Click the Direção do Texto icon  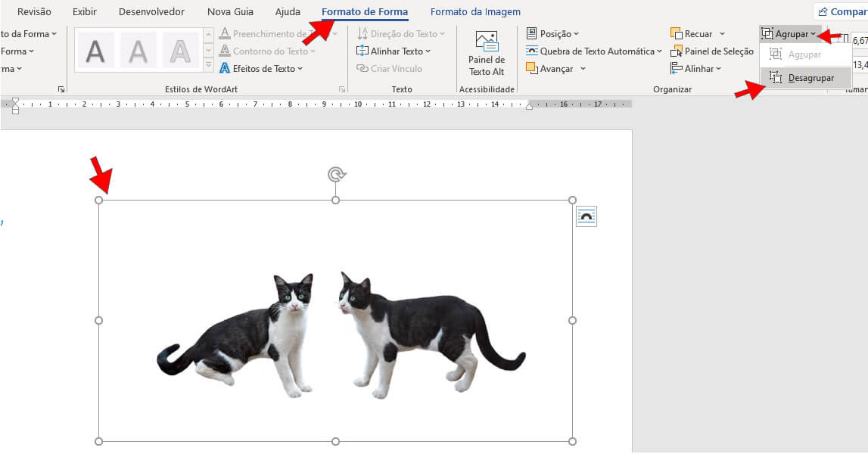[x=363, y=34]
